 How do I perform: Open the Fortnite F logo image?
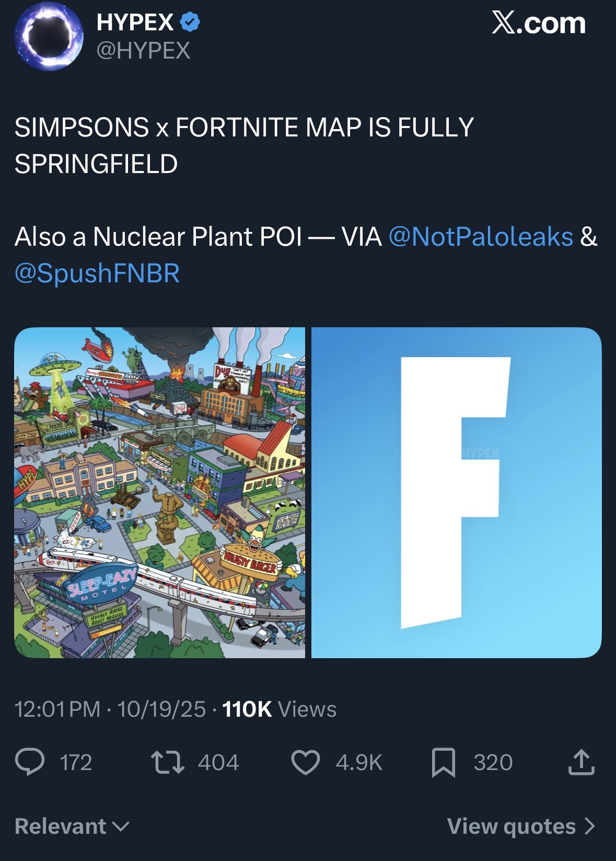coord(457,492)
